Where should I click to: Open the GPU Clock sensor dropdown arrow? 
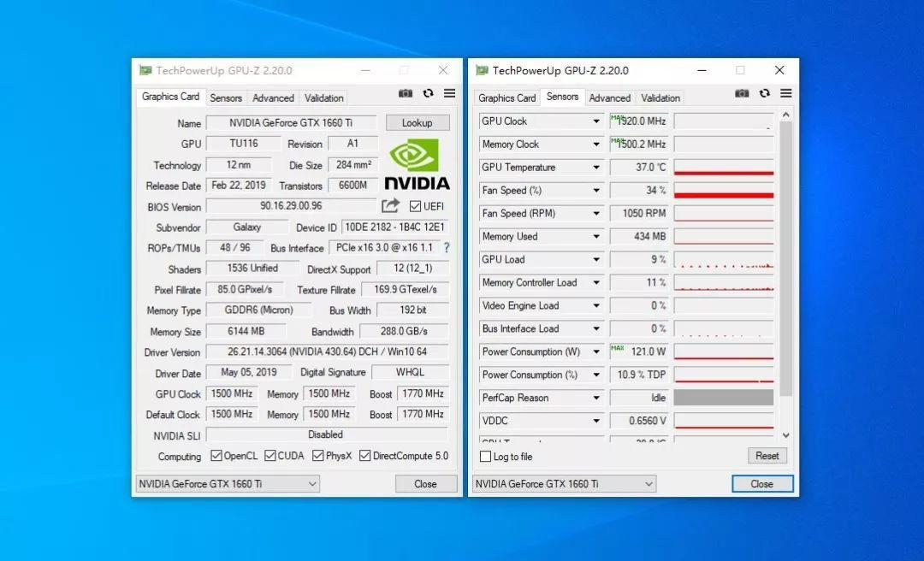[x=596, y=121]
